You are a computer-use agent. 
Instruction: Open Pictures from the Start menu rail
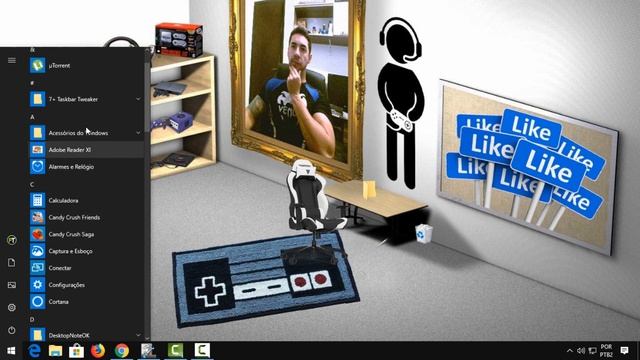[x=11, y=285]
